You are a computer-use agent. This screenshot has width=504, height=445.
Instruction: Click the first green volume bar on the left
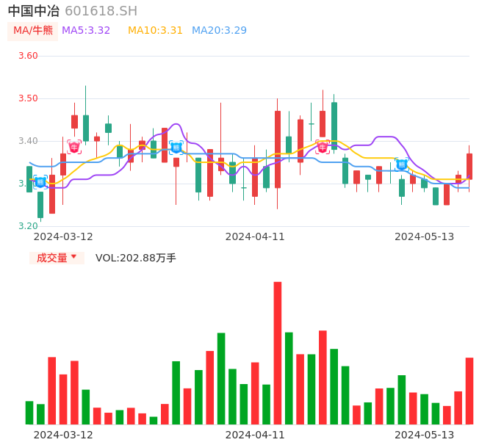point(29,413)
